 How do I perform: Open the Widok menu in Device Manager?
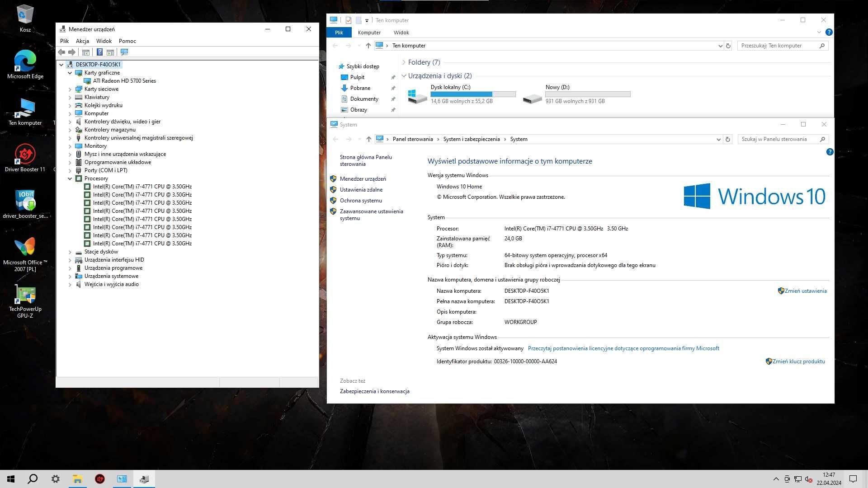(104, 41)
